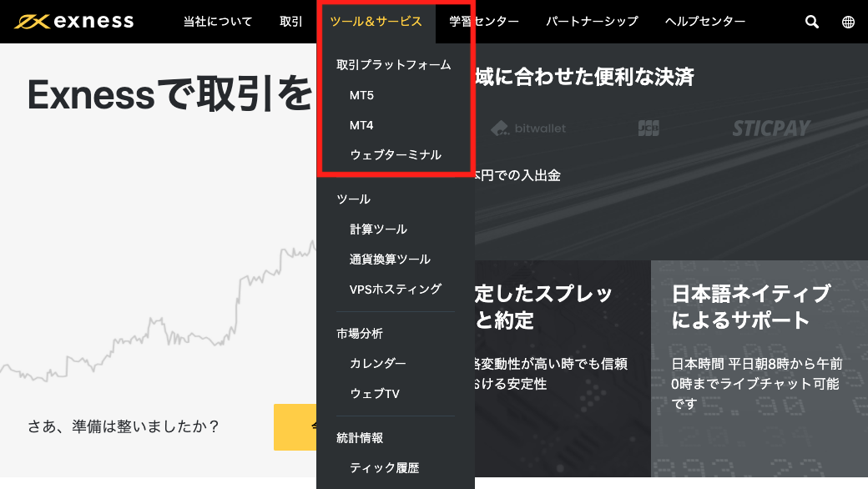Click the bitwallet payment logo
Image resolution: width=868 pixels, height=489 pixels.
coord(528,129)
